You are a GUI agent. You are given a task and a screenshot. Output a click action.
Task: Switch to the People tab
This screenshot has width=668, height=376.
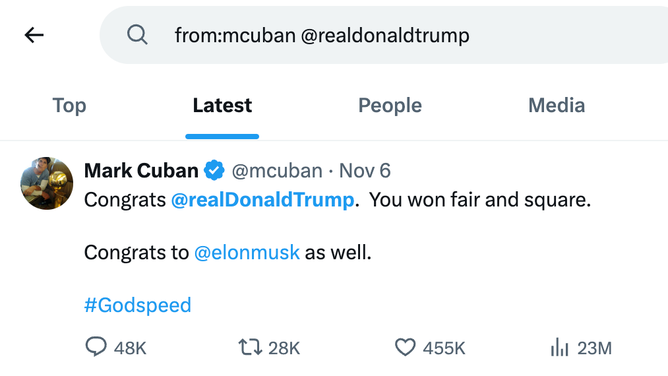390,105
